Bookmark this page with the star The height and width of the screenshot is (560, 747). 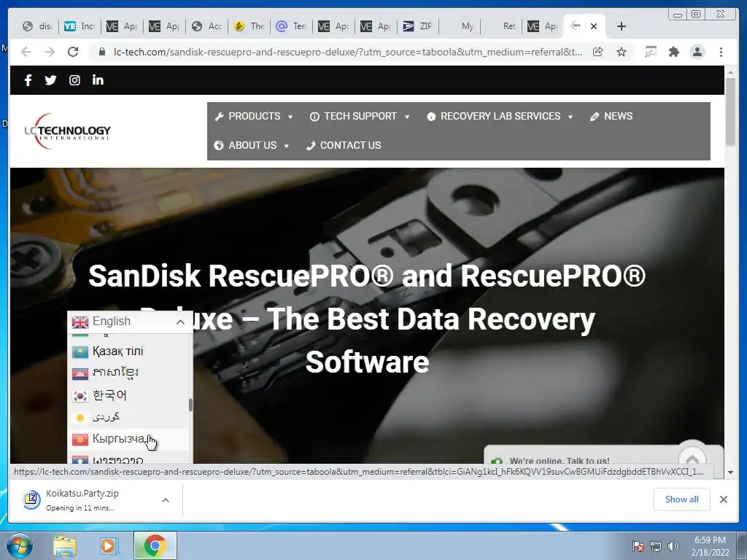click(622, 52)
